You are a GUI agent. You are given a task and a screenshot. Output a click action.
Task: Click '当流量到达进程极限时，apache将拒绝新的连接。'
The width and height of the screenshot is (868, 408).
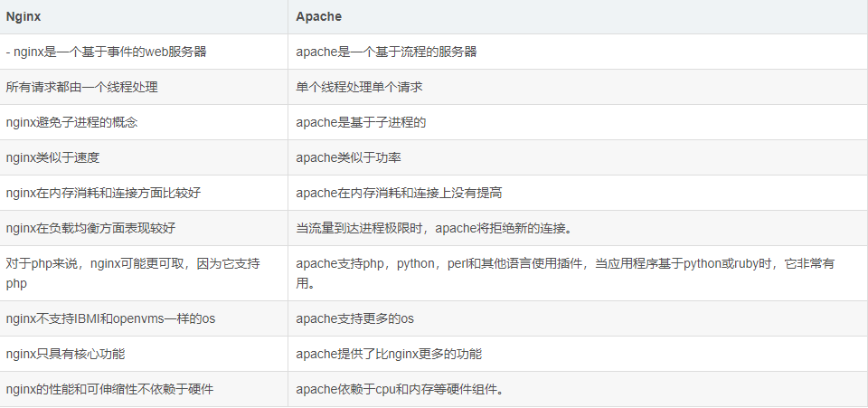click(434, 228)
